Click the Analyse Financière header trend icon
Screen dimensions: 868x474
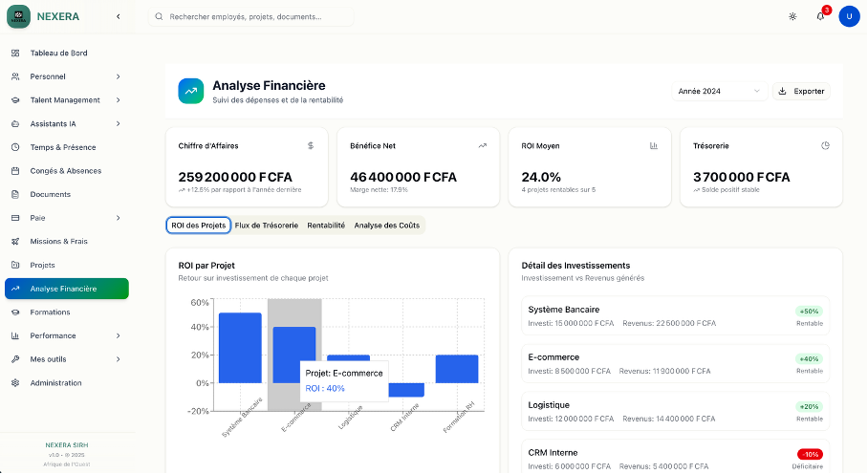point(191,91)
